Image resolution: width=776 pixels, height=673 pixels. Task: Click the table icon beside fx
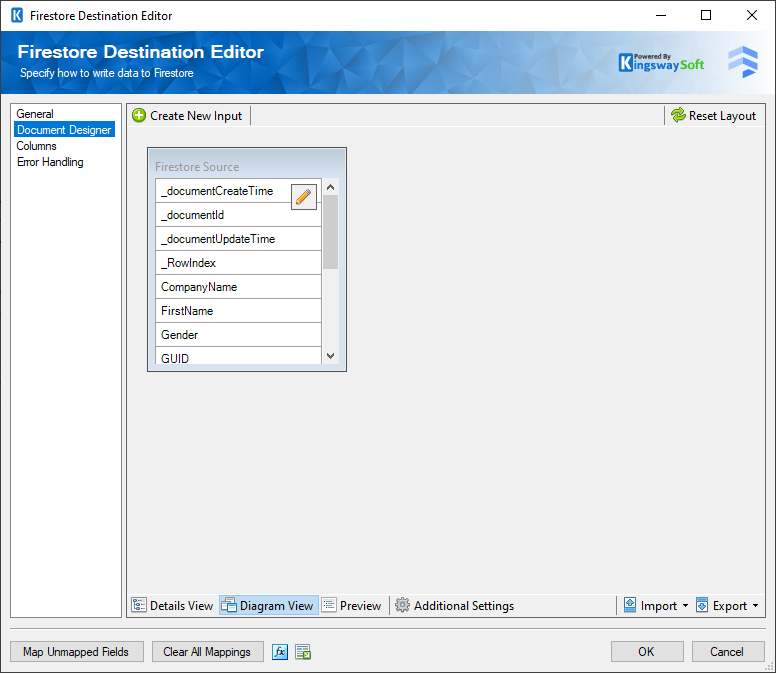303,652
